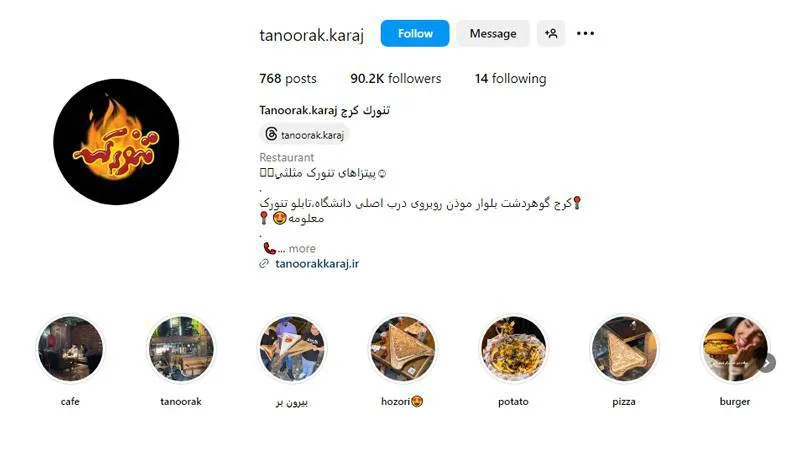Open the بیرون بر story highlight
Screen dimensions: 800x450
point(292,348)
